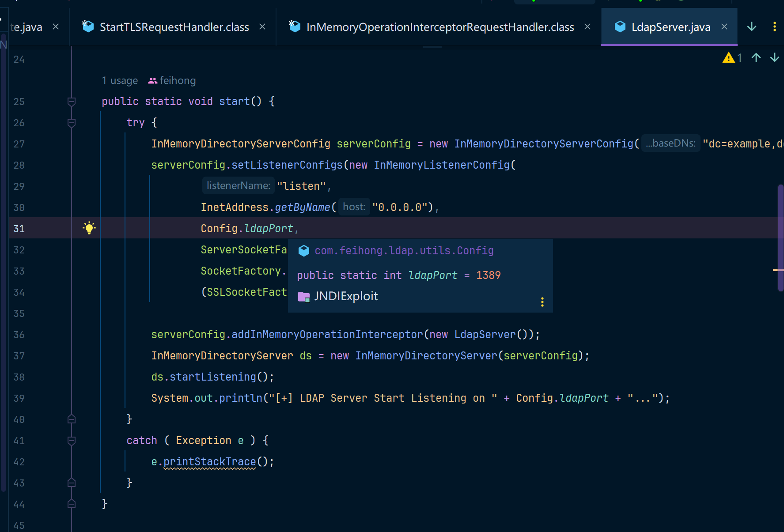The width and height of the screenshot is (784, 532).
Task: Click the "0.0.0.0" string on line 30
Action: point(400,208)
